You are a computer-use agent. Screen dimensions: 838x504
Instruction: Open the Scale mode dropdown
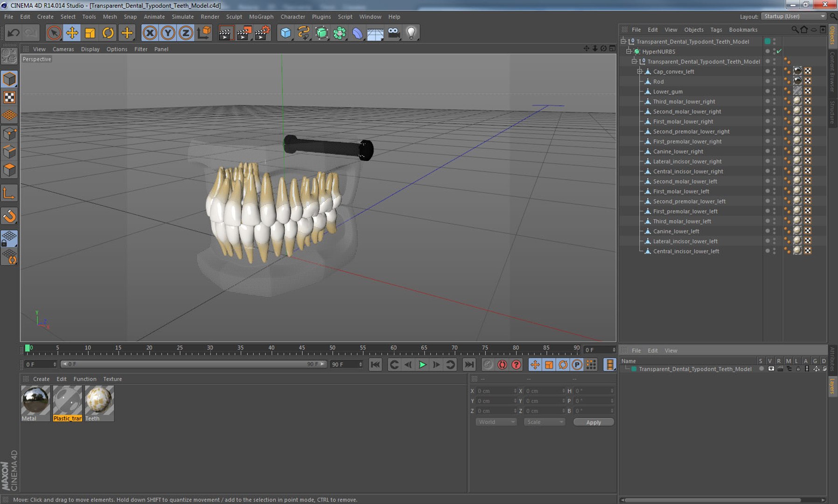[544, 422]
